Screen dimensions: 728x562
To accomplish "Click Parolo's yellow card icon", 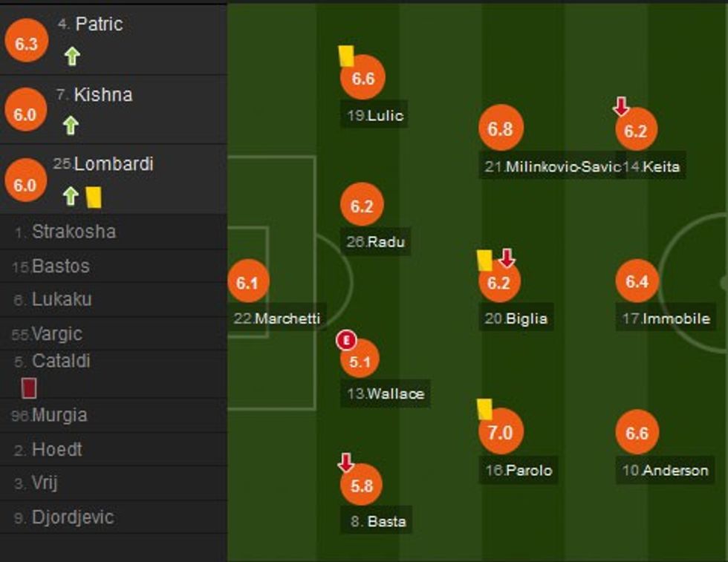I will (484, 408).
